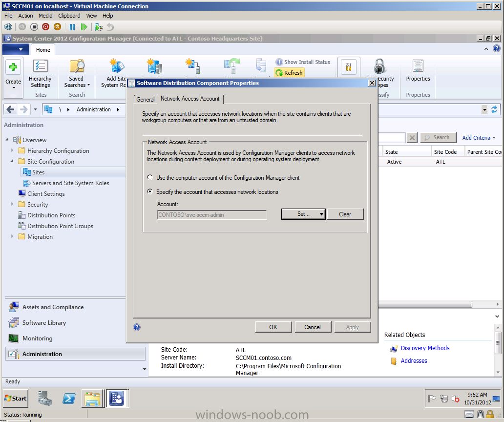Image resolution: width=504 pixels, height=422 pixels.
Task: Click the red VM Shut Down icon
Action: [45, 27]
